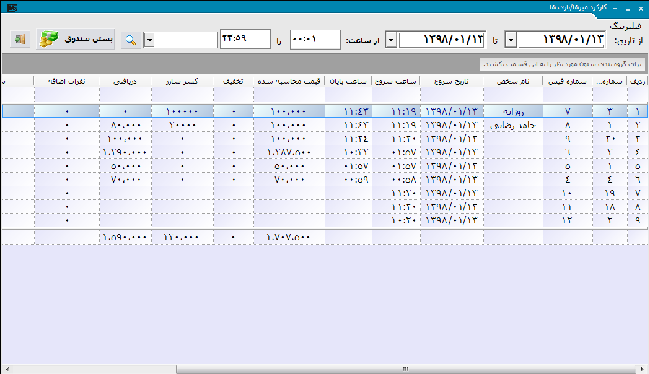Sort by the شماره قبض column header

[567, 82]
